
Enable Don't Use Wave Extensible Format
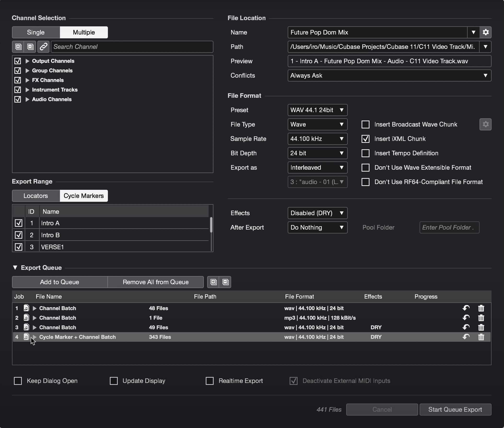[x=365, y=168]
